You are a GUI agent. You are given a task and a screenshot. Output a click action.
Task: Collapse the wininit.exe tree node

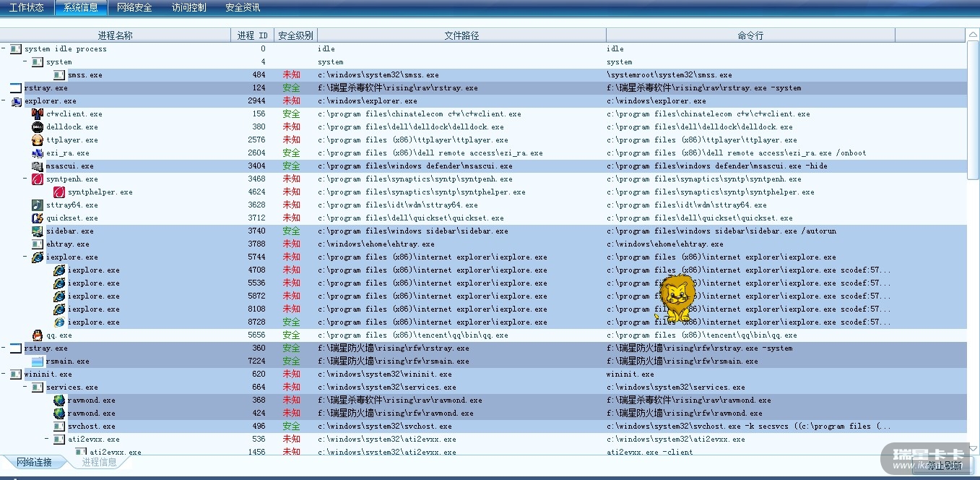tap(4, 374)
